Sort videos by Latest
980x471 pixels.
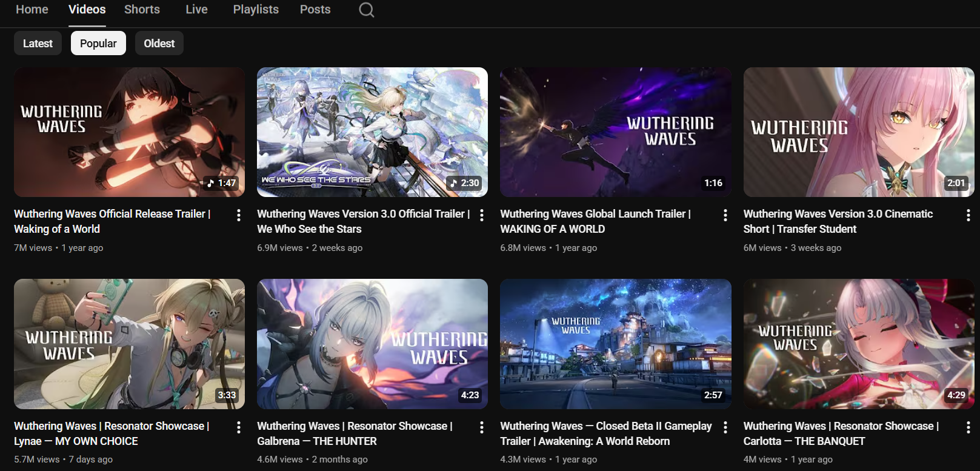click(x=38, y=43)
